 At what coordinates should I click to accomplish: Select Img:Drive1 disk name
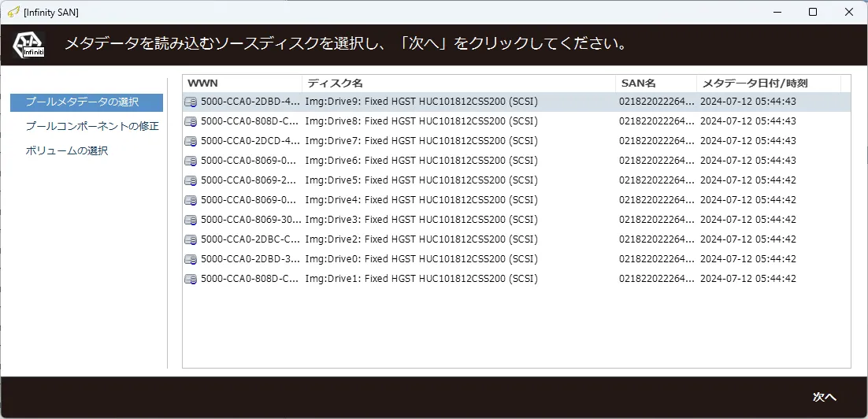[421, 279]
